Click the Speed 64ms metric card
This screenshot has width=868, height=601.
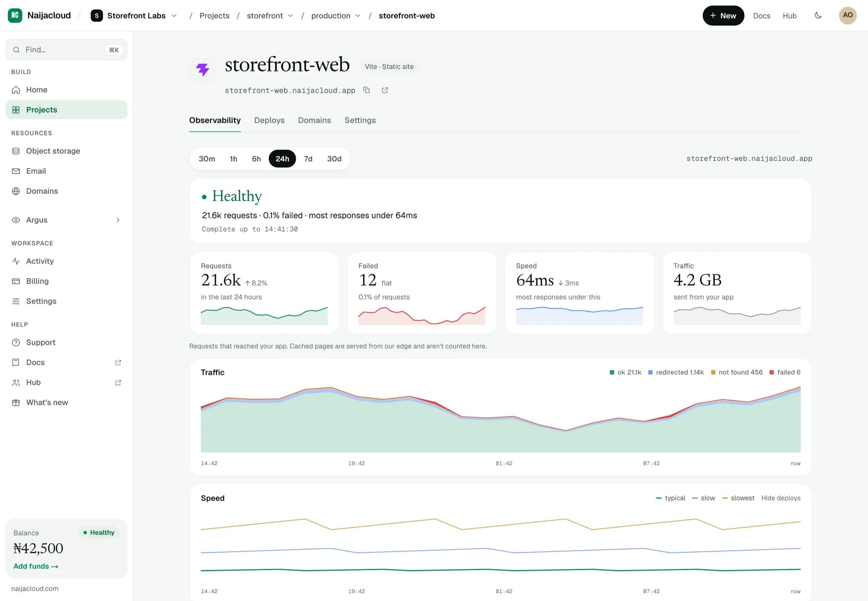579,293
